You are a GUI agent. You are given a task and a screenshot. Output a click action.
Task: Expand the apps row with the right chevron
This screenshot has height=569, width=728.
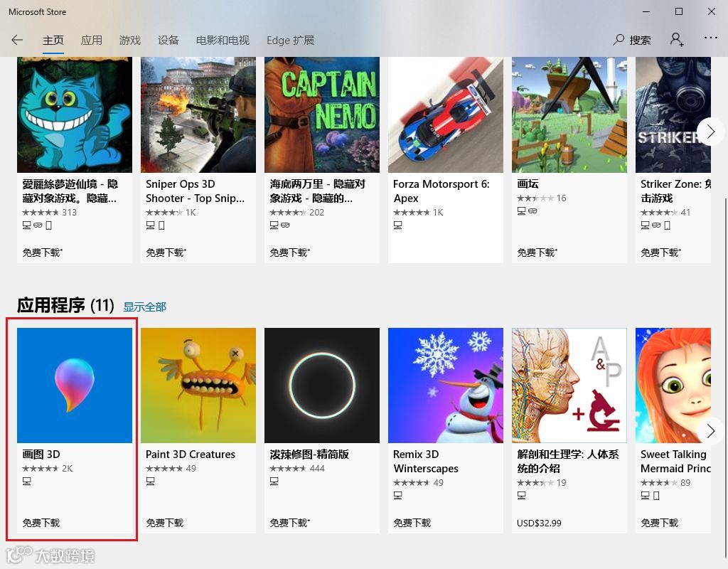point(710,431)
